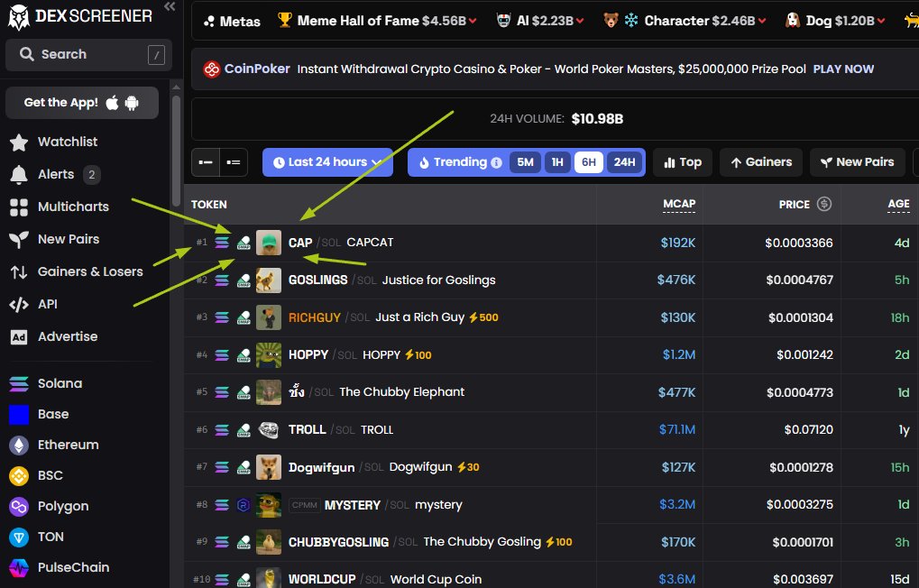
Task: Click the Solana chain logo in sidebar
Action: pos(19,384)
